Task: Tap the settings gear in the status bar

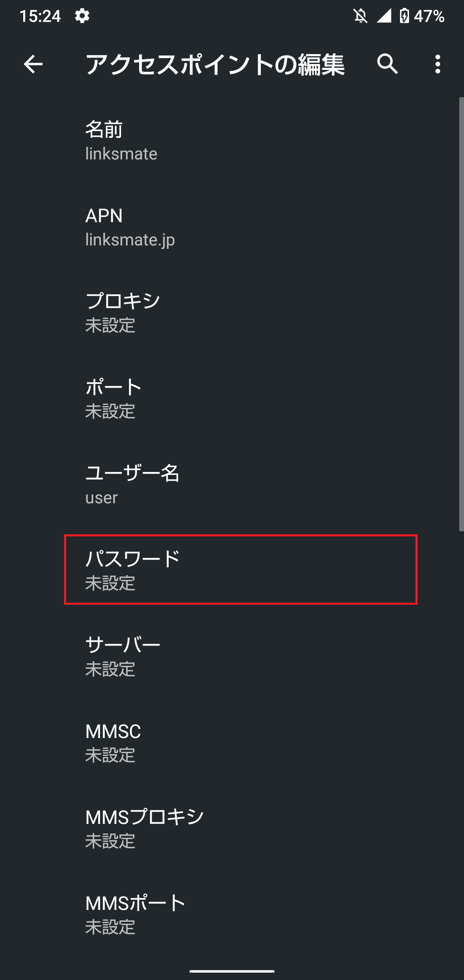Action: pos(82,15)
